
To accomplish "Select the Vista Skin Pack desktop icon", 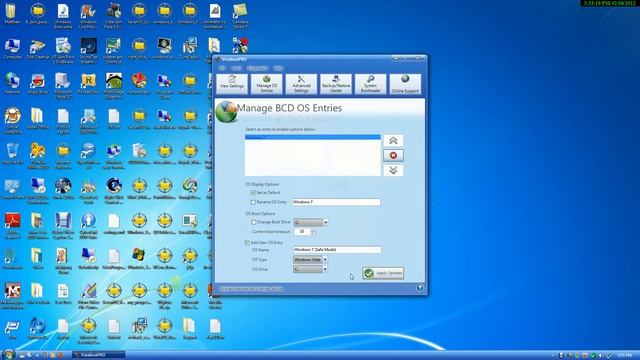I will point(113,16).
